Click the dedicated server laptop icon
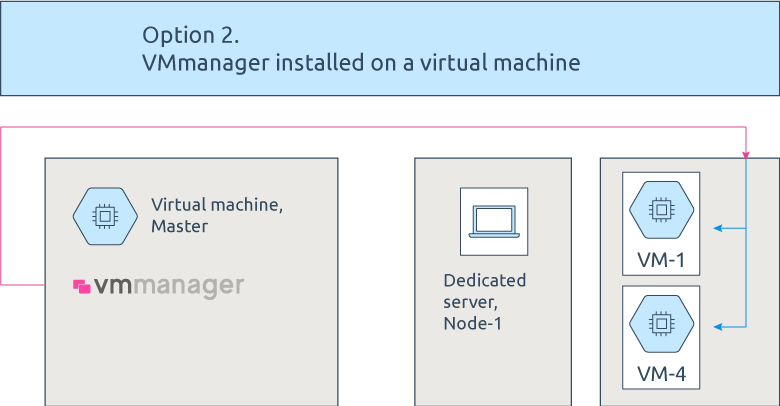 coord(494,221)
